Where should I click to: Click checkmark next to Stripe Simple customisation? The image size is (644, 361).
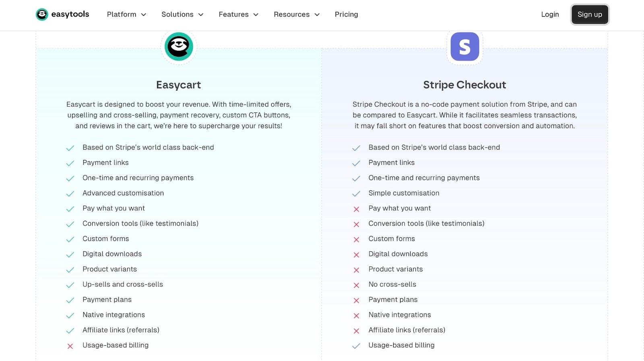click(x=356, y=194)
